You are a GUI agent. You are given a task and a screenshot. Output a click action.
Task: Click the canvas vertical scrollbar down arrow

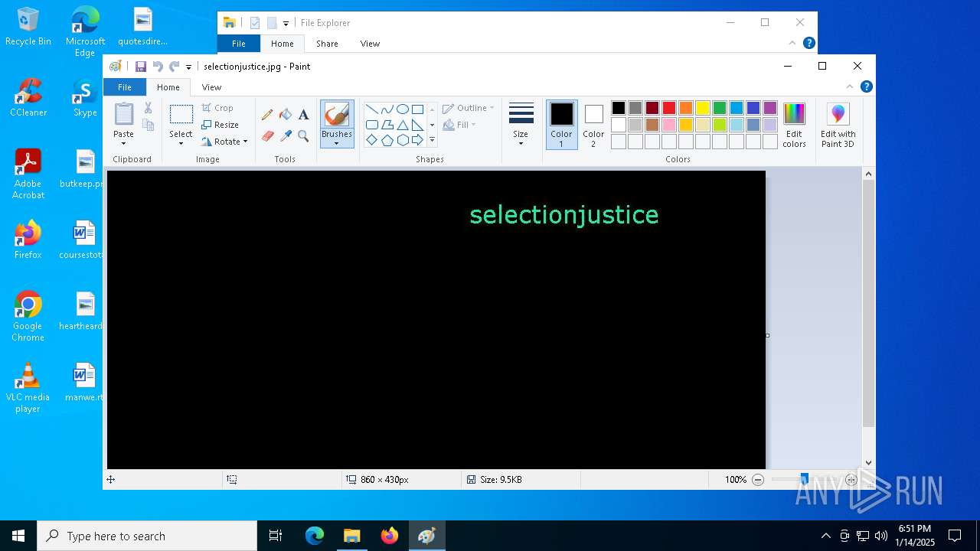tap(868, 462)
